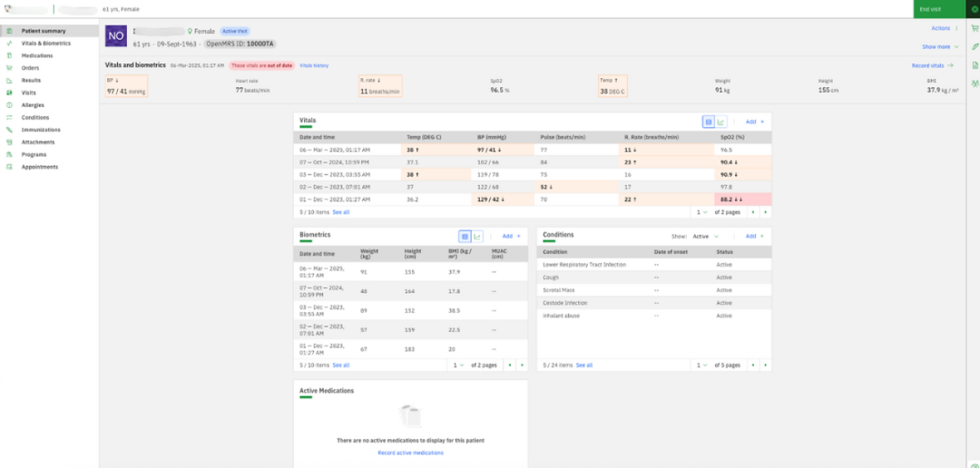Go to Immunizations in left navigation
This screenshot has height=468, width=980.
[x=40, y=130]
